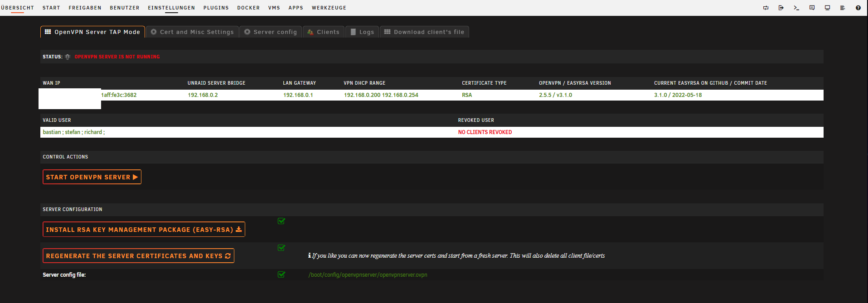Open the feedback speech-bubble icon
The image size is (868, 303).
pos(812,8)
